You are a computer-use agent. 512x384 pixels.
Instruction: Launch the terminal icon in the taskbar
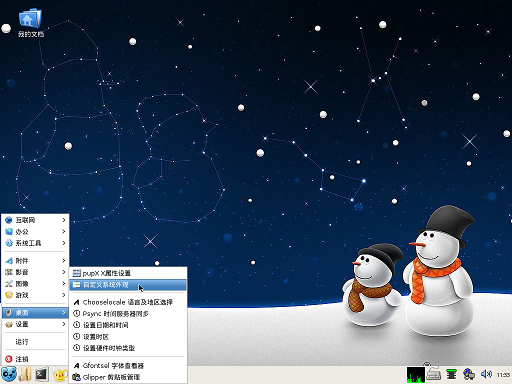point(42,375)
